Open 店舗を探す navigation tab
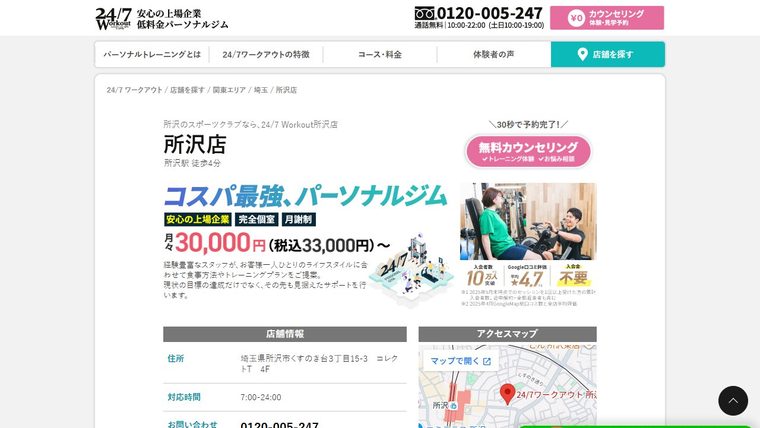Image resolution: width=760 pixels, height=428 pixels. coord(608,54)
